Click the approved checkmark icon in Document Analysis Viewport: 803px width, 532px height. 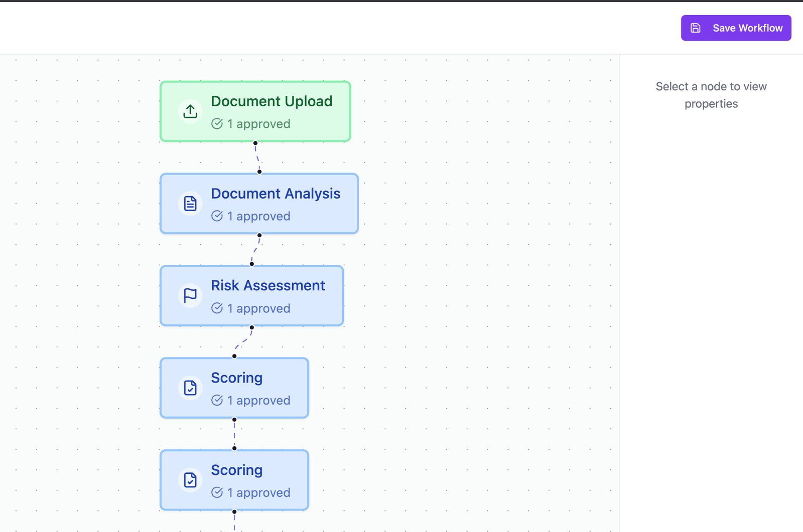pyautogui.click(x=217, y=216)
